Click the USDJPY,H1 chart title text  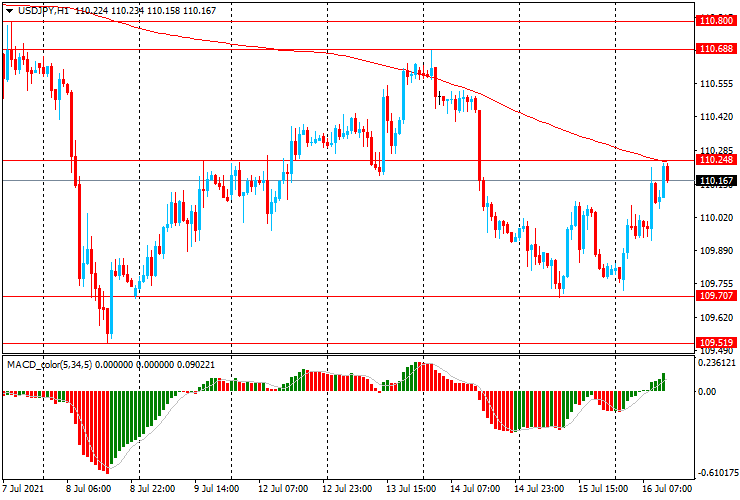coord(43,10)
